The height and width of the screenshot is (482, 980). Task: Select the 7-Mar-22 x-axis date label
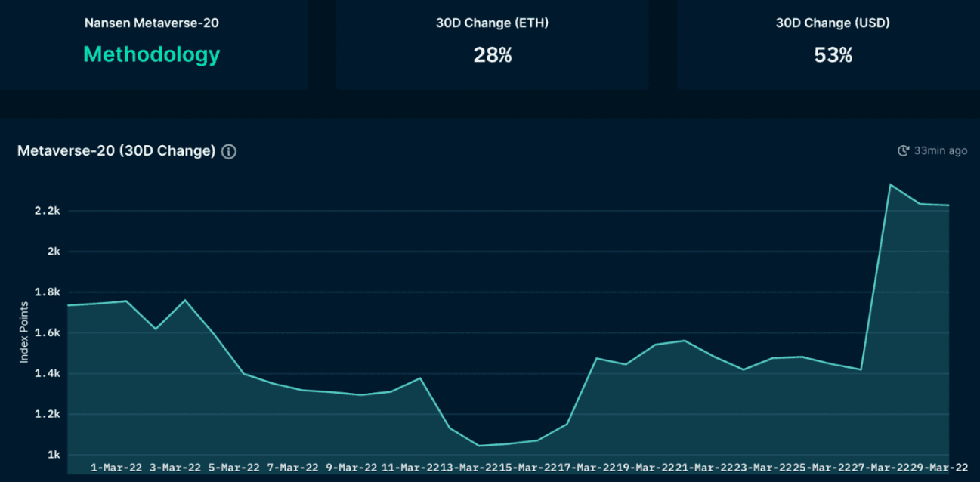click(292, 468)
